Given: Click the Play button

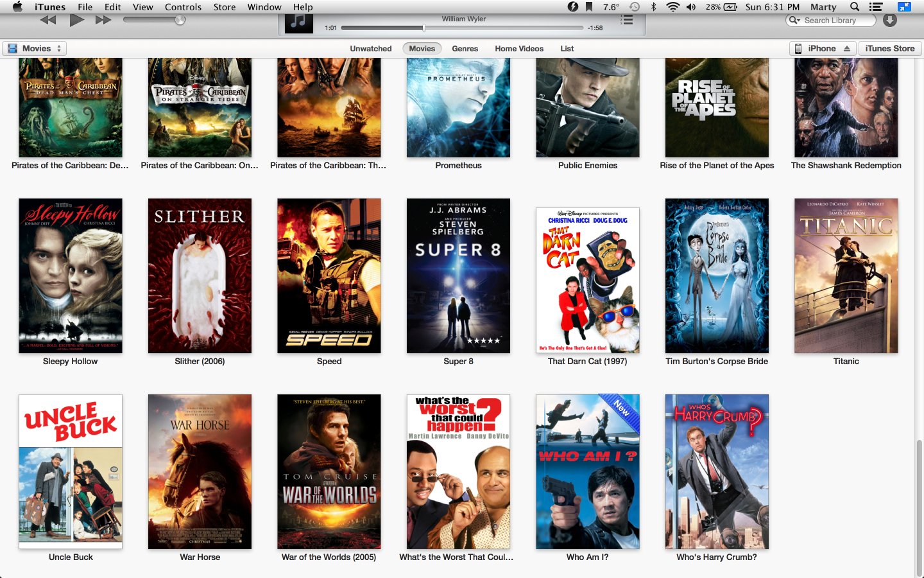Looking at the screenshot, I should pyautogui.click(x=77, y=20).
